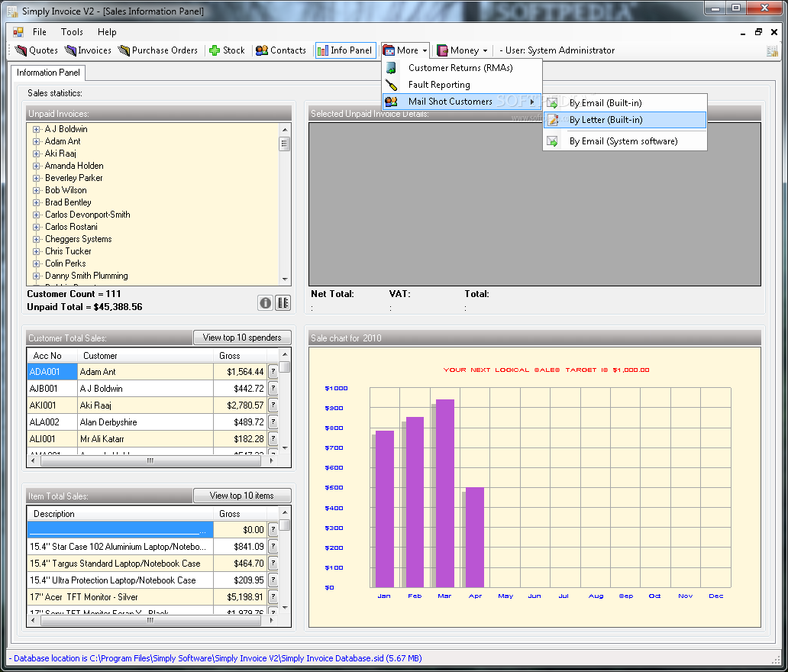The height and width of the screenshot is (672, 788).
Task: Click the question button on Adam Ant row
Action: point(273,372)
